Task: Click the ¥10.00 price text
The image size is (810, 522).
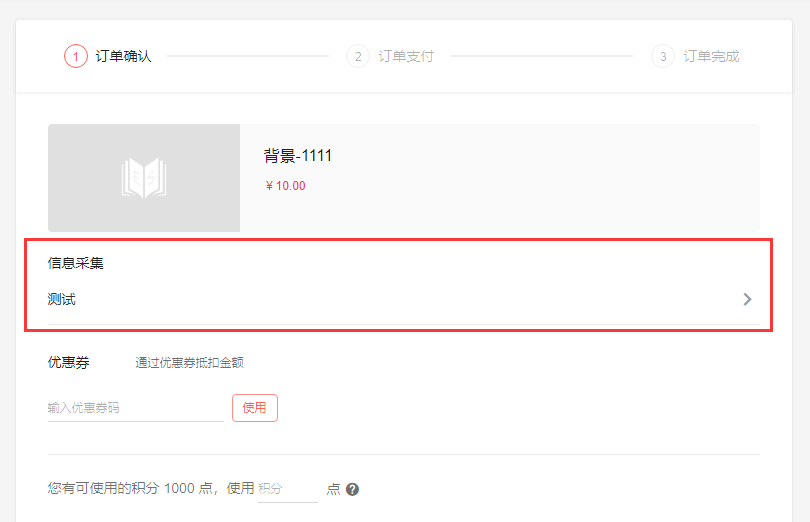Action: coord(285,186)
